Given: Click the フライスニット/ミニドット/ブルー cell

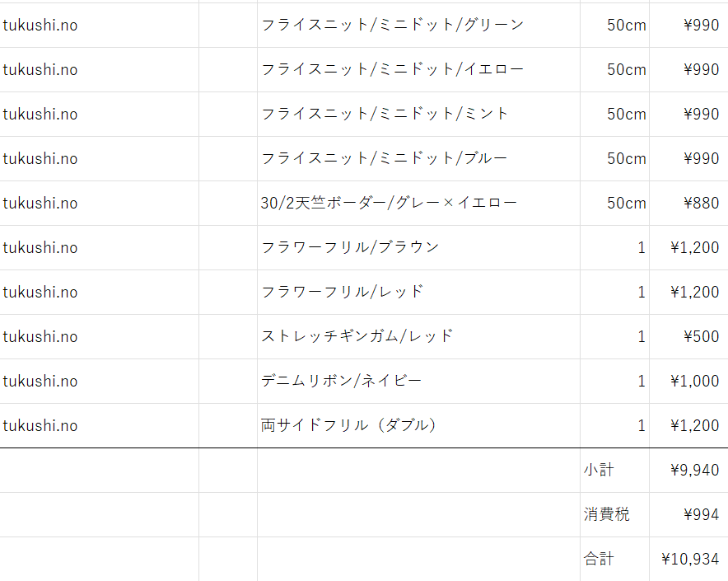Looking at the screenshot, I should pos(418,158).
